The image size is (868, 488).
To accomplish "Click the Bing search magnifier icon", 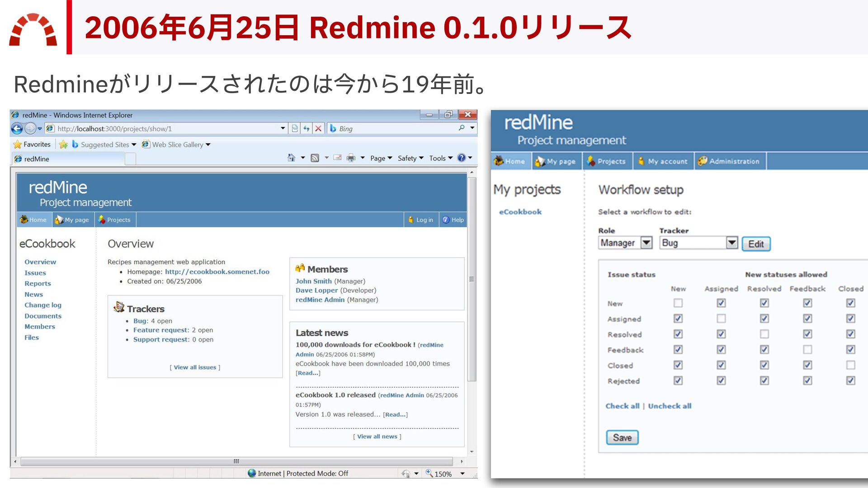I will [x=462, y=128].
